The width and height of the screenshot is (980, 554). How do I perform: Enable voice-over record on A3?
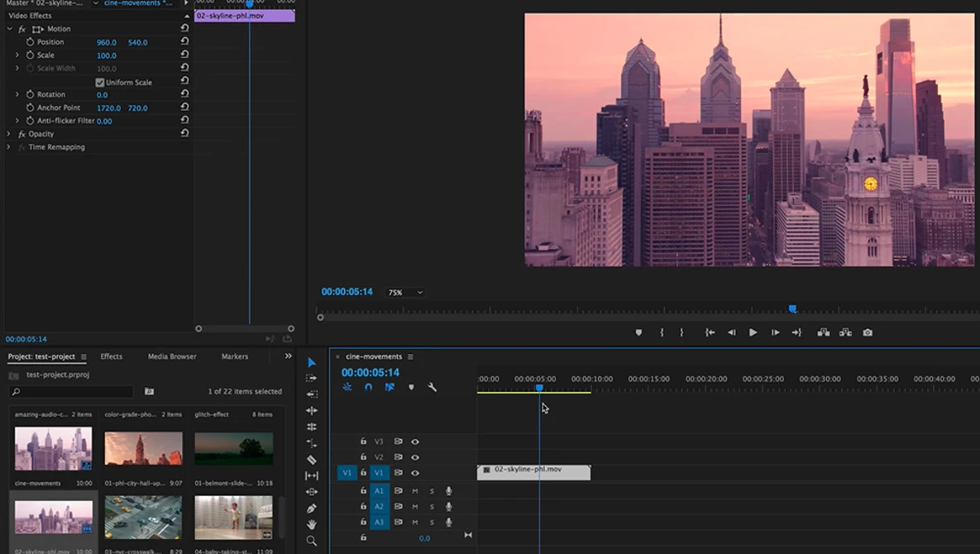(449, 522)
